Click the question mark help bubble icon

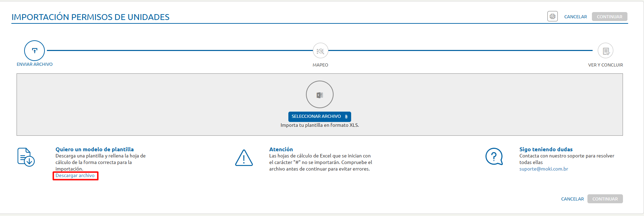point(494,157)
